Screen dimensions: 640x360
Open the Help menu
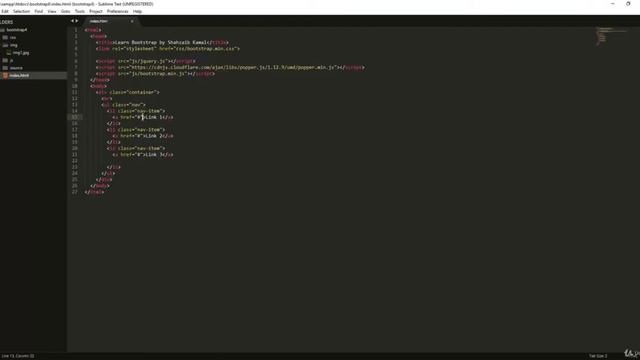[x=137, y=11]
